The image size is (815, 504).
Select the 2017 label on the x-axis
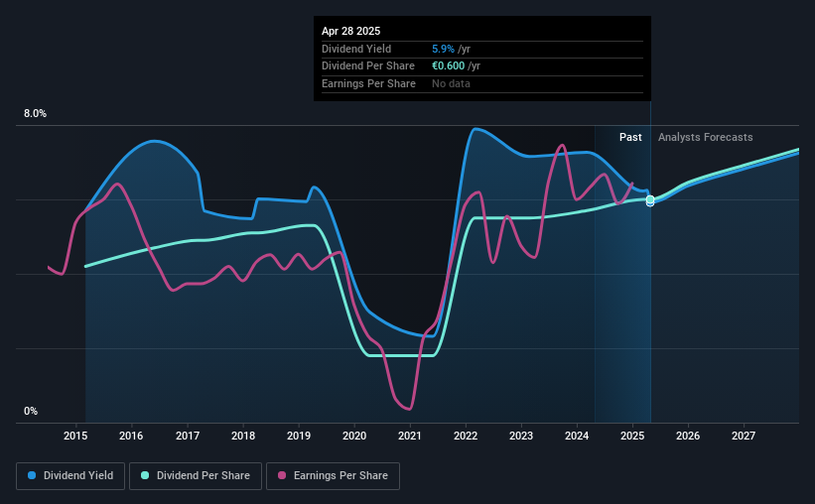[187, 436]
